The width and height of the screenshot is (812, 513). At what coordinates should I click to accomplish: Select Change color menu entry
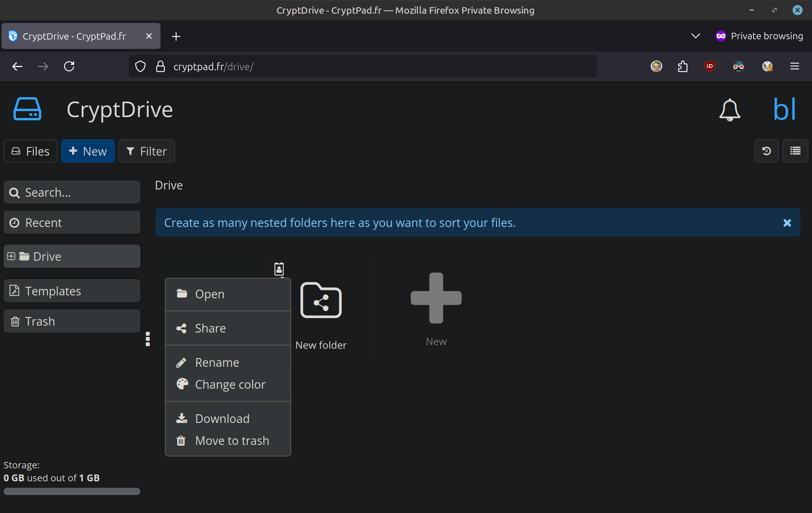pyautogui.click(x=230, y=384)
